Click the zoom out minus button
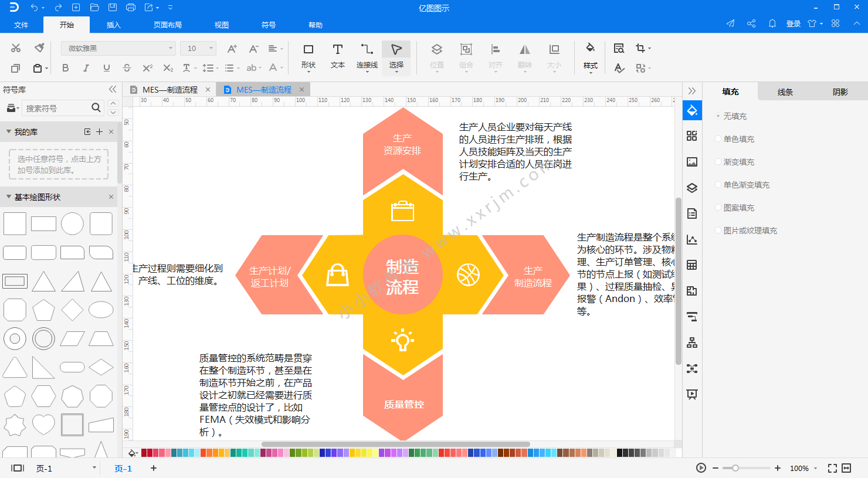The image size is (868, 478). pyautogui.click(x=716, y=468)
